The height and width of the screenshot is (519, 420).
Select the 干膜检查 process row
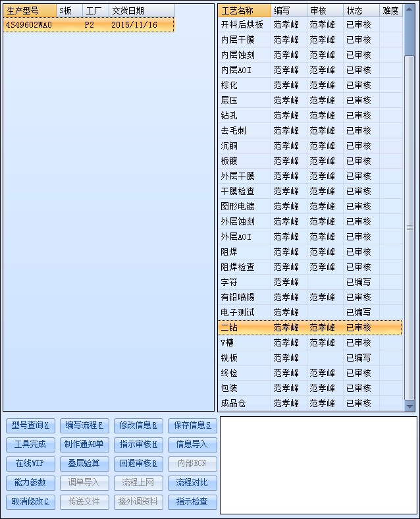[310, 191]
